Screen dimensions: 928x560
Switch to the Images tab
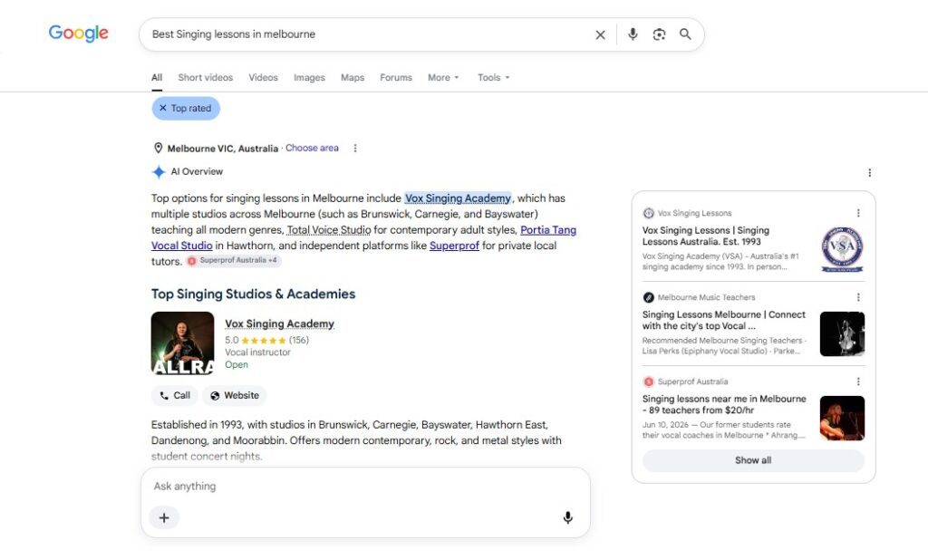[x=310, y=78]
